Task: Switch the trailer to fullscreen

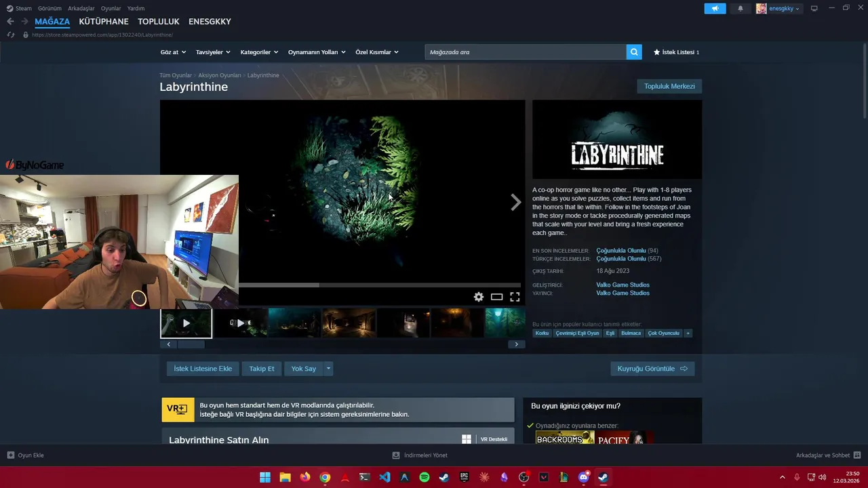Action: (515, 297)
